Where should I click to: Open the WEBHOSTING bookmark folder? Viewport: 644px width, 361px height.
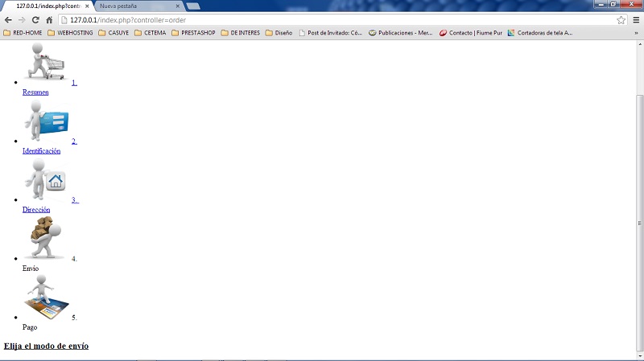pyautogui.click(x=70, y=33)
